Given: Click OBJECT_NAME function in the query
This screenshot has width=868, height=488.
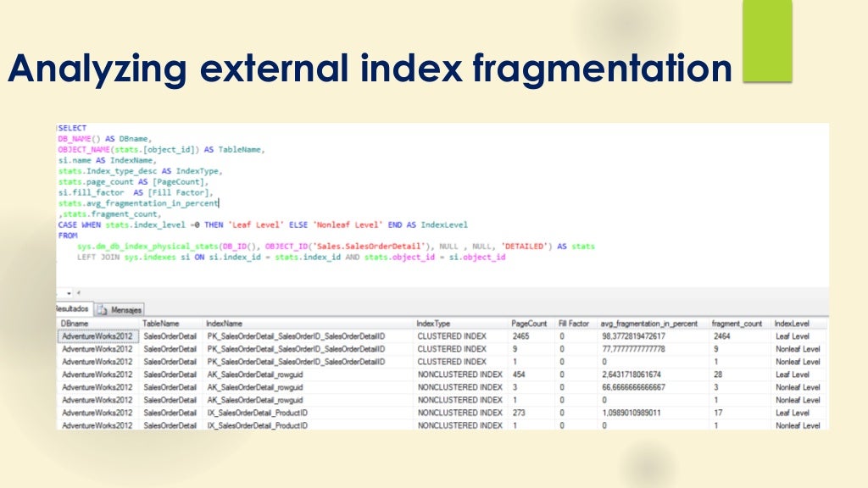Looking at the screenshot, I should click(x=84, y=149).
